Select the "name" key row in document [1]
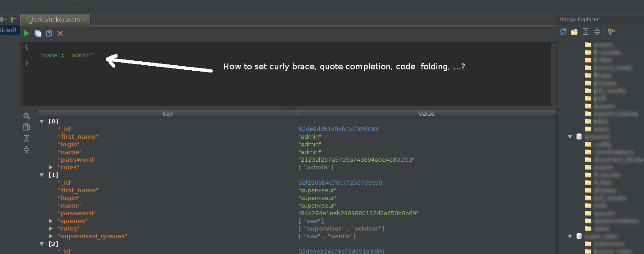 pyautogui.click(x=69, y=205)
